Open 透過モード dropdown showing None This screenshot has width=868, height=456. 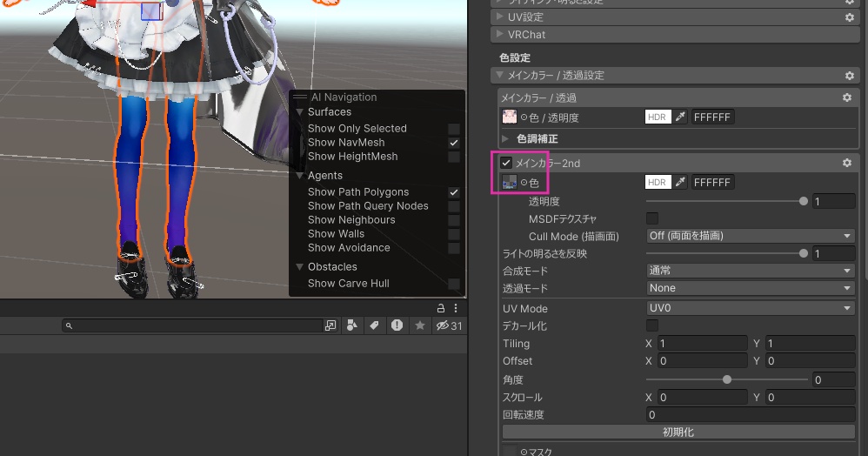click(751, 288)
